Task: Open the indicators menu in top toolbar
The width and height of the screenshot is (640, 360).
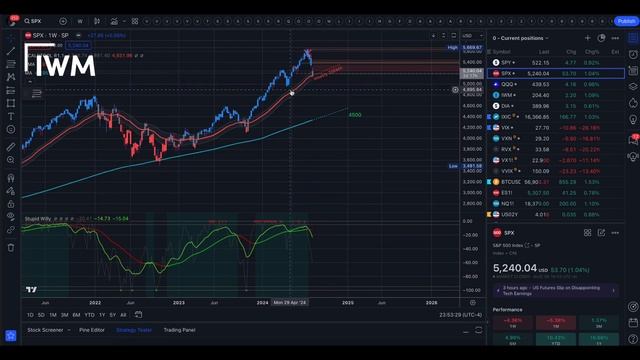Action: pos(114,21)
